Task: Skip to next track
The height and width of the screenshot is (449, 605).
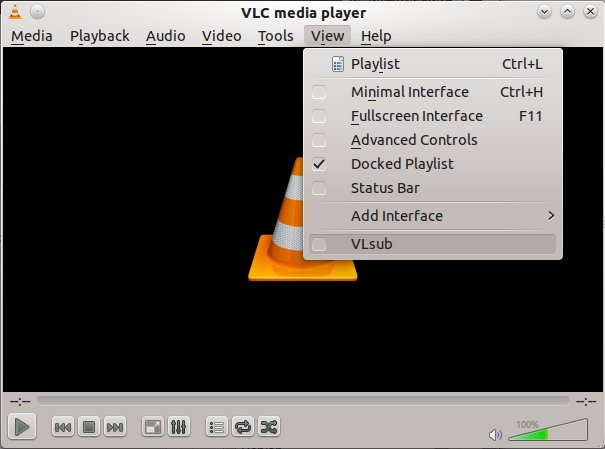Action: coord(115,427)
